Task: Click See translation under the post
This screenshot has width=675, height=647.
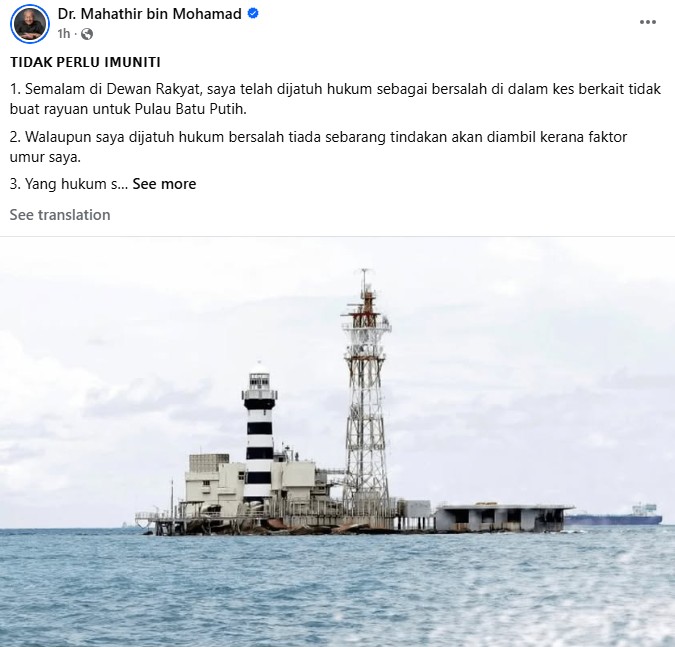Action: click(60, 215)
